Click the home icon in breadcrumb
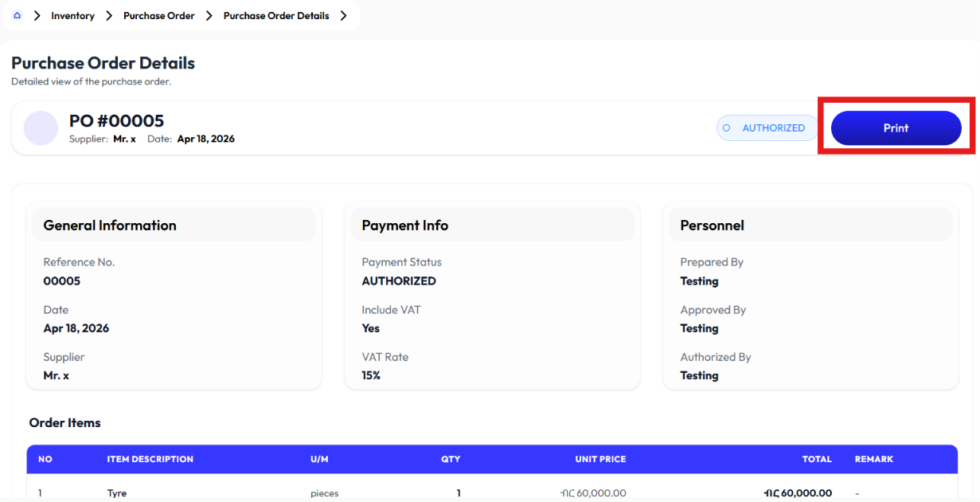980x502 pixels. [x=18, y=15]
